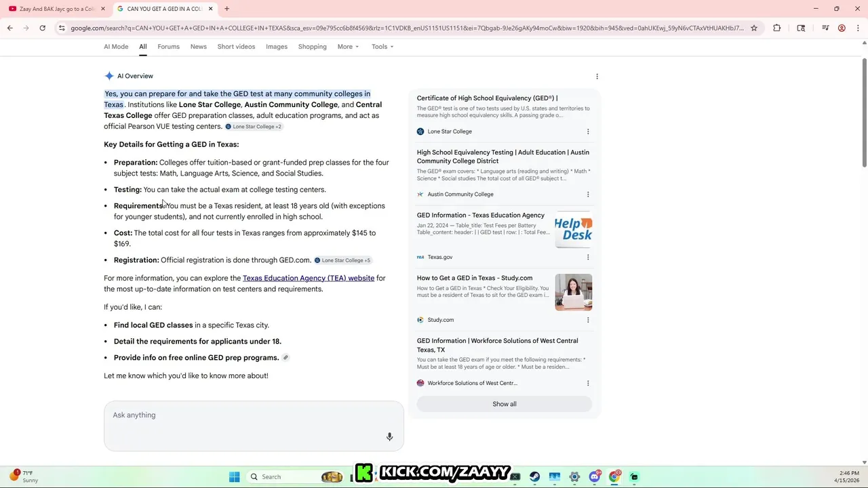Open GED Information - Texas Education Agency result
The width and height of the screenshot is (868, 488).
click(x=481, y=216)
